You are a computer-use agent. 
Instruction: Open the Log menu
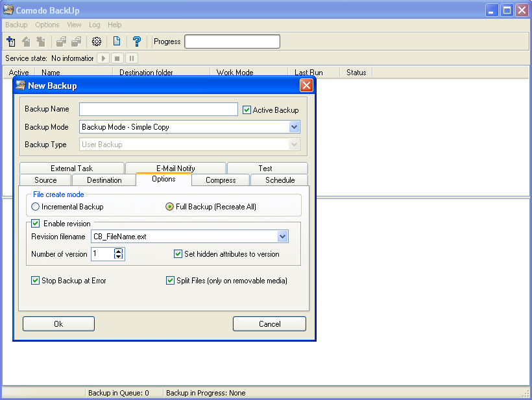(94, 25)
